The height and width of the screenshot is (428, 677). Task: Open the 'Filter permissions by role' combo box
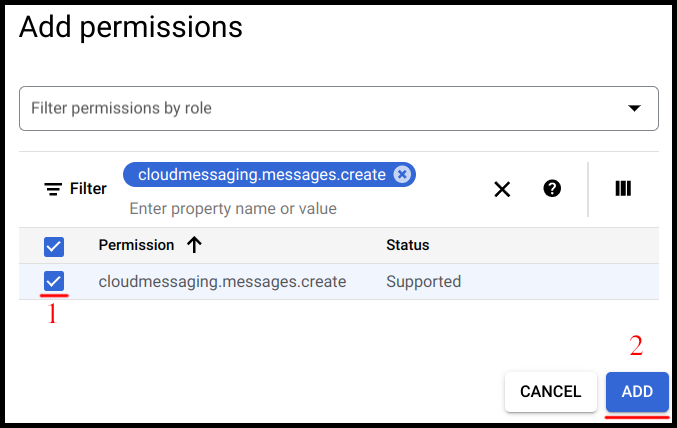pos(320,108)
